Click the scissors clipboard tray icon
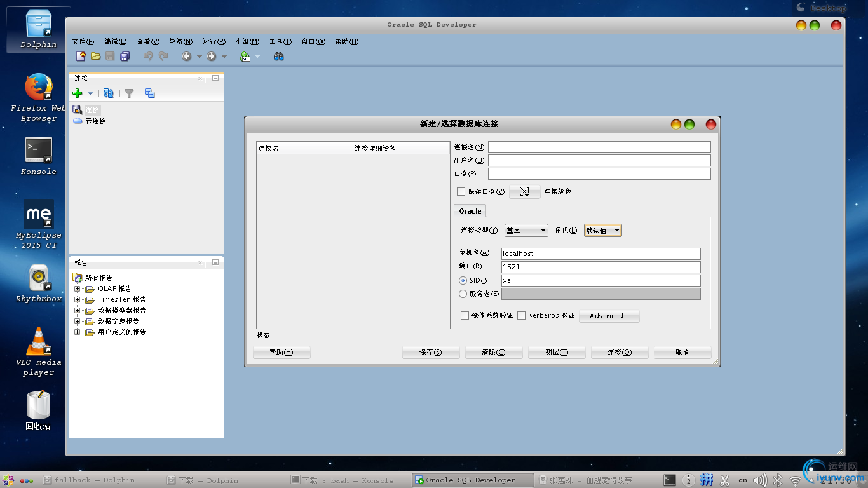The width and height of the screenshot is (868, 488). 725,480
